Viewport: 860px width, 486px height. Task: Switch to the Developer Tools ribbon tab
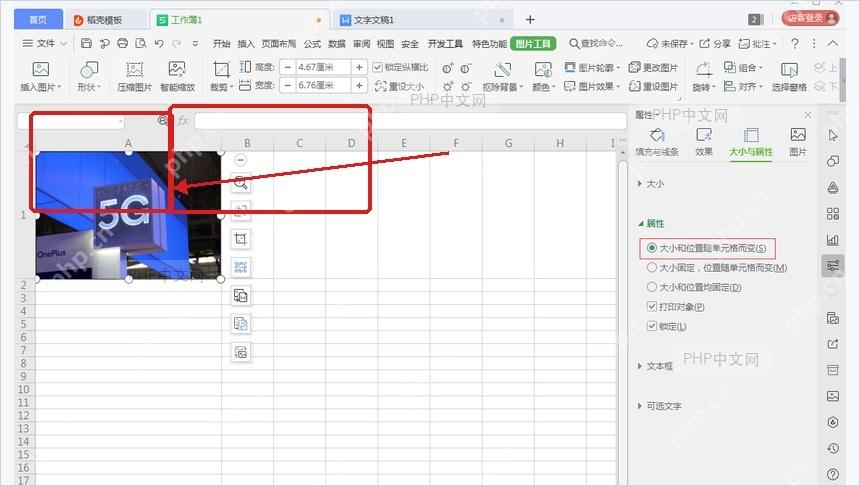[445, 44]
